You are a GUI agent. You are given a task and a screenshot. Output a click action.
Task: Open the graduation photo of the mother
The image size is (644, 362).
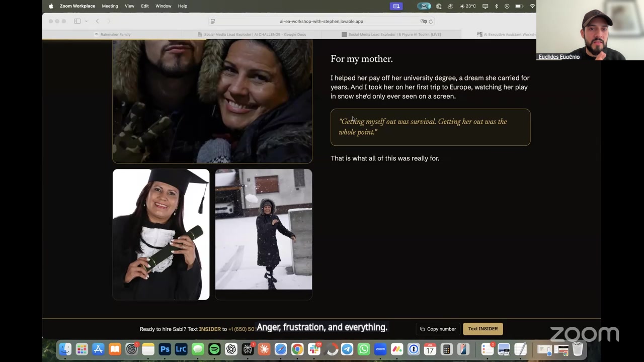pos(161,234)
